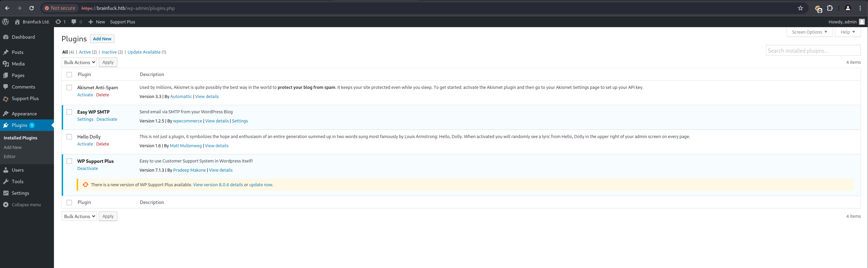Viewport: 868px width, 268px height.
Task: Bookmark this page with the star icon
Action: point(800,8)
